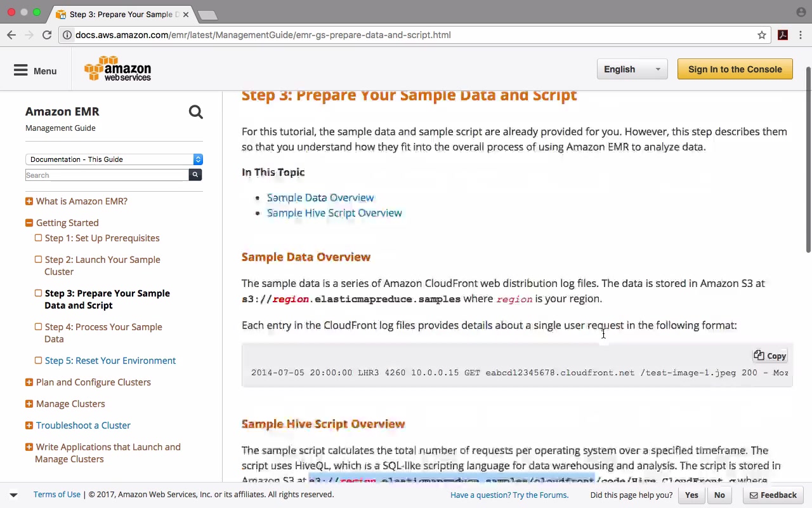Viewport: 812px width, 508px height.
Task: Open a new browser tab
Action: coord(207,14)
